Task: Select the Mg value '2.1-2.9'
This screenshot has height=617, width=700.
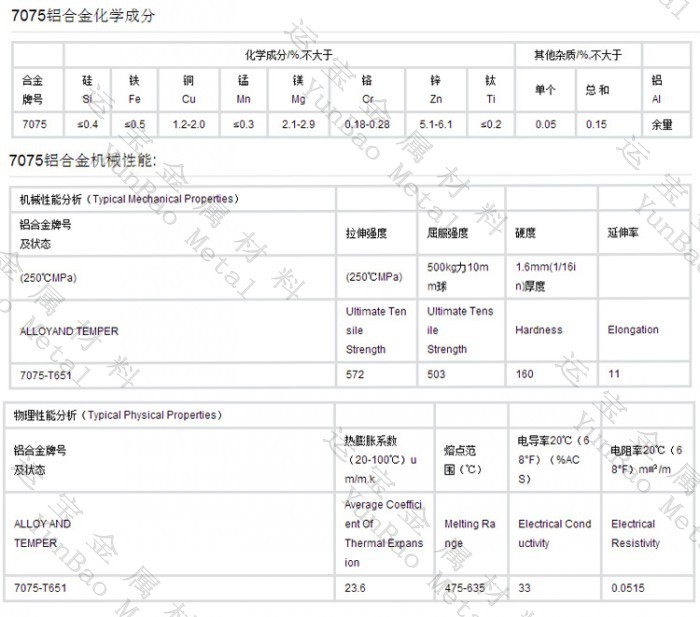Action: [x=298, y=124]
